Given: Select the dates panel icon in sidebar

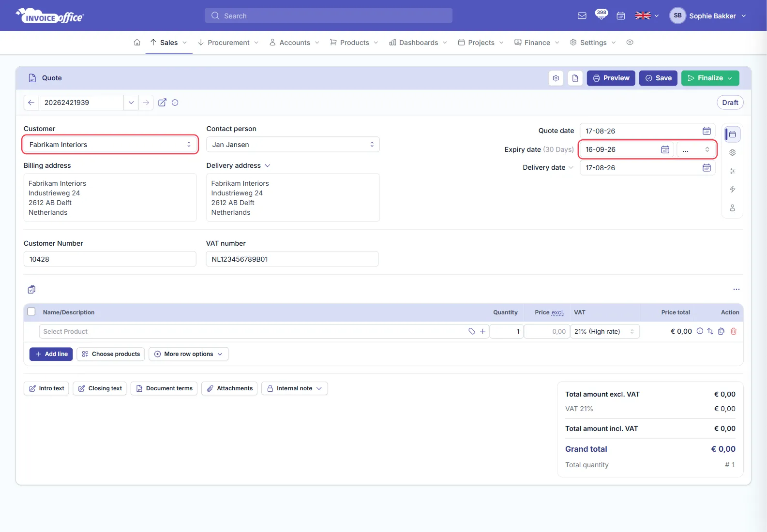Looking at the screenshot, I should pos(733,134).
